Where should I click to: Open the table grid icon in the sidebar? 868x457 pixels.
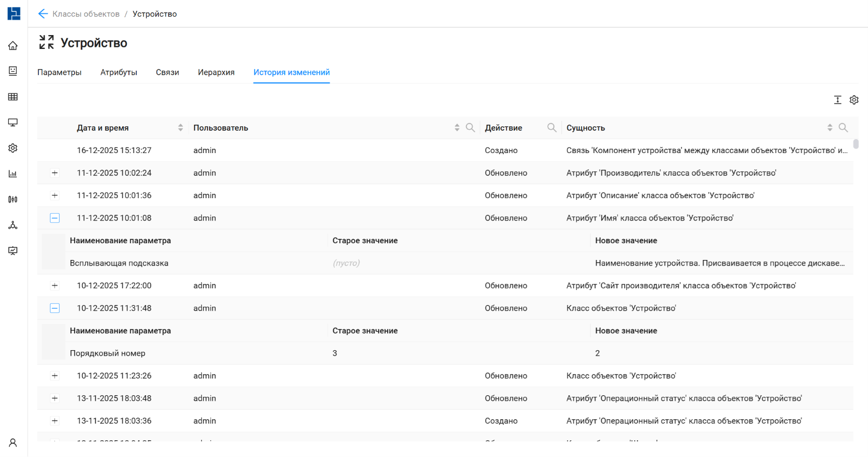[13, 97]
